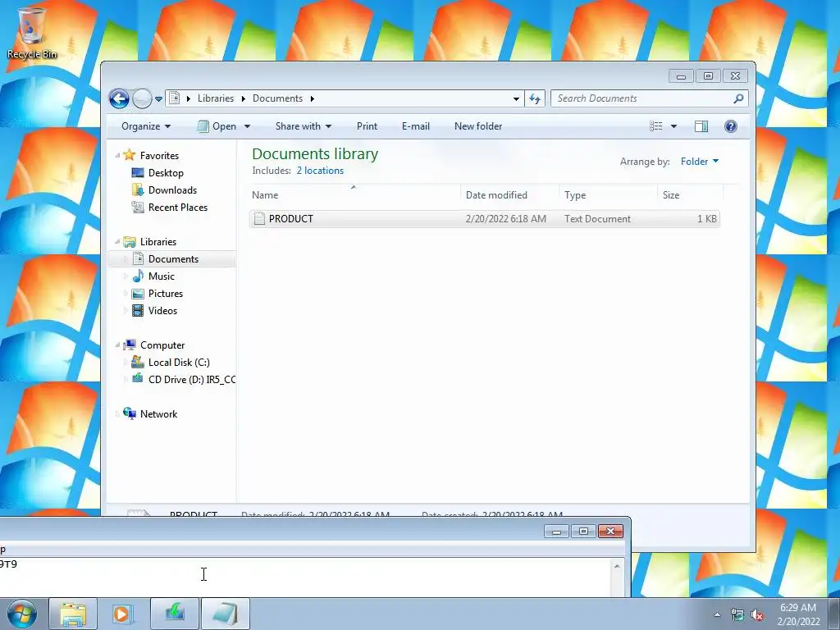Click inside the Notepad text area

point(305,577)
